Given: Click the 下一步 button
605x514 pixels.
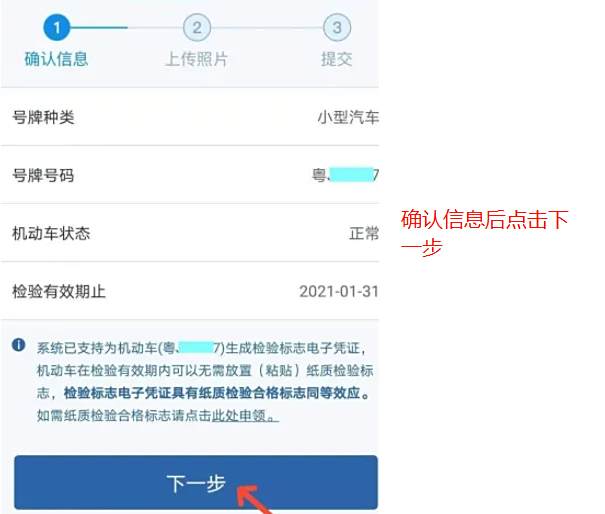Looking at the screenshot, I should [x=196, y=482].
